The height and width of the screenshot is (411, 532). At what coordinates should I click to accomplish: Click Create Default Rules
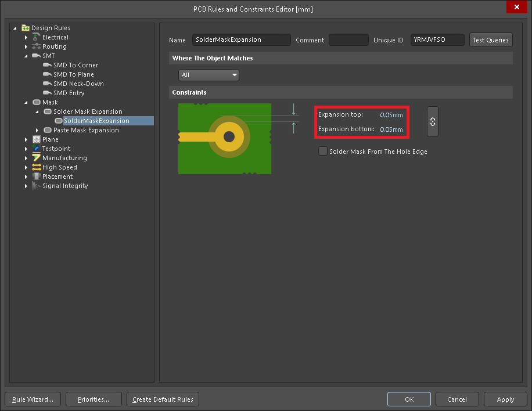[163, 399]
